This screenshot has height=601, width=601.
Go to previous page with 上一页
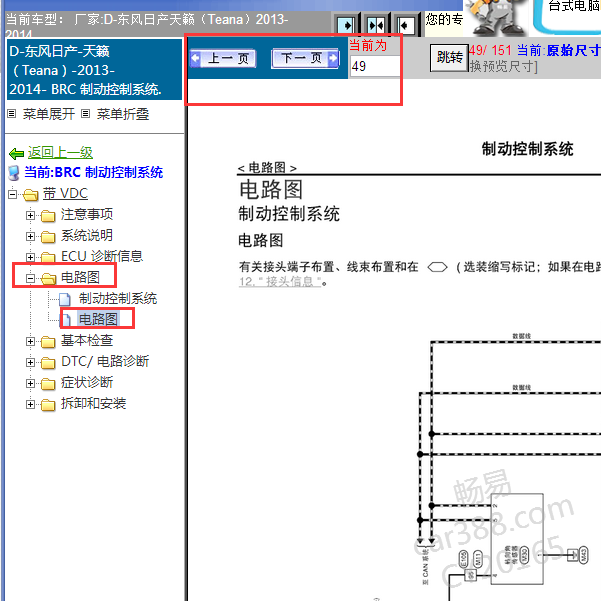pyautogui.click(x=223, y=59)
